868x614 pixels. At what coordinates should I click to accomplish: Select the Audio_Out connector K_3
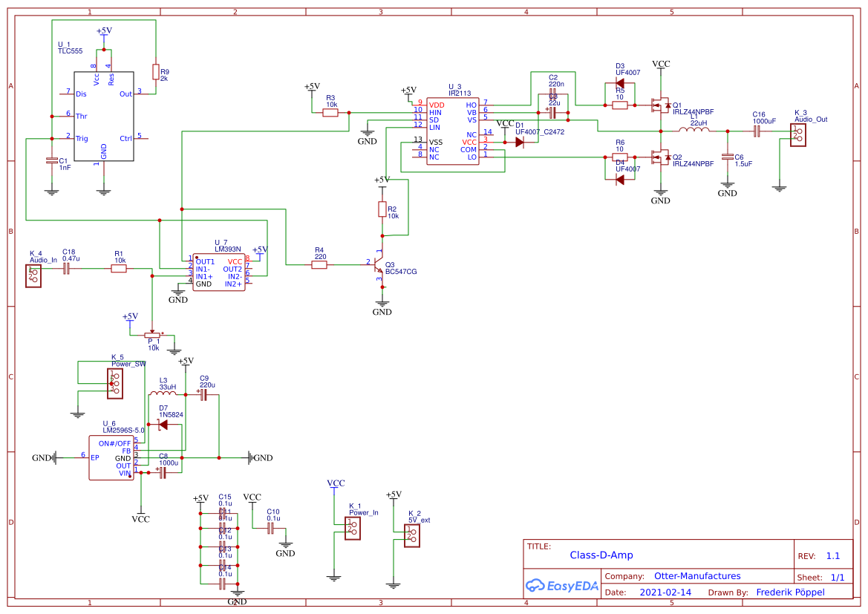point(798,134)
